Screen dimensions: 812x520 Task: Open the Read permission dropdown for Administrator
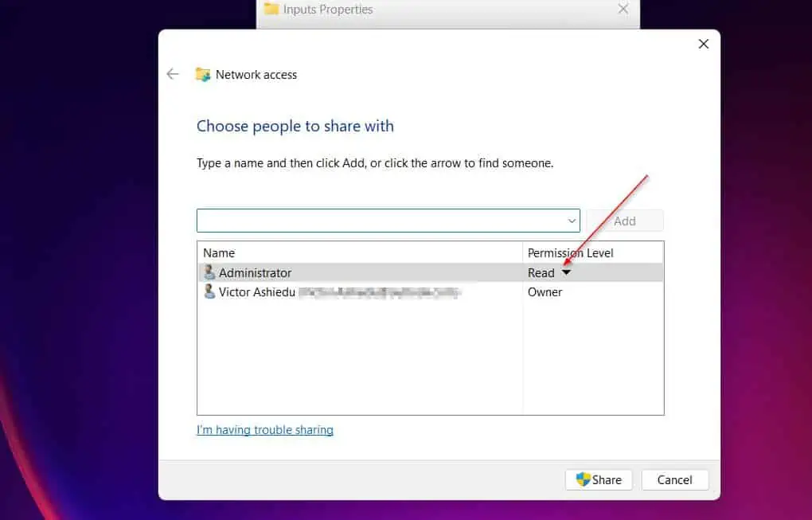(x=566, y=272)
